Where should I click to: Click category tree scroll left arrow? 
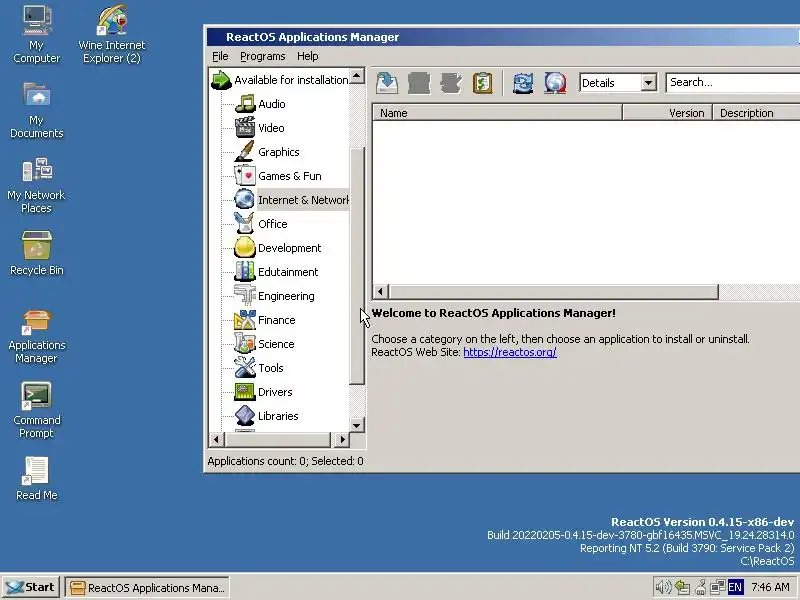pyautogui.click(x=216, y=439)
